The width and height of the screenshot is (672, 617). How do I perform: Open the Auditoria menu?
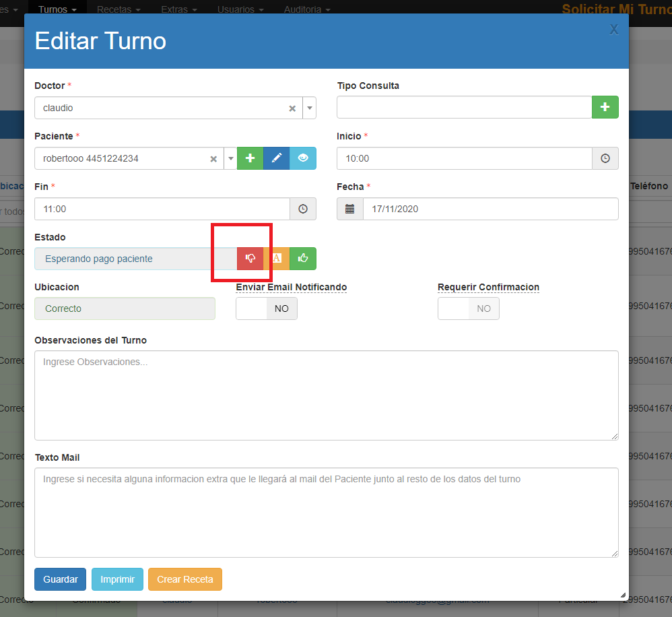pos(307,9)
